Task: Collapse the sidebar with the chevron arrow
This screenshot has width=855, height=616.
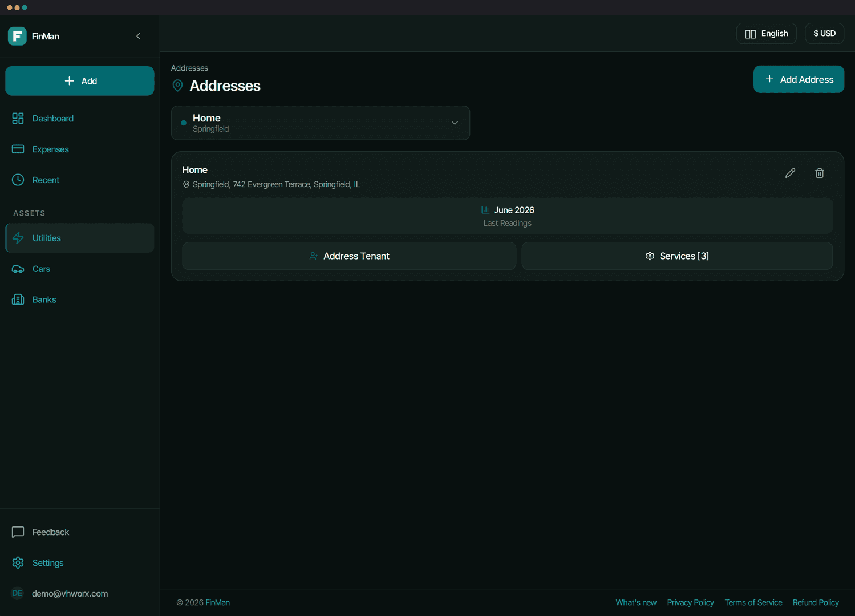Action: pyautogui.click(x=139, y=36)
